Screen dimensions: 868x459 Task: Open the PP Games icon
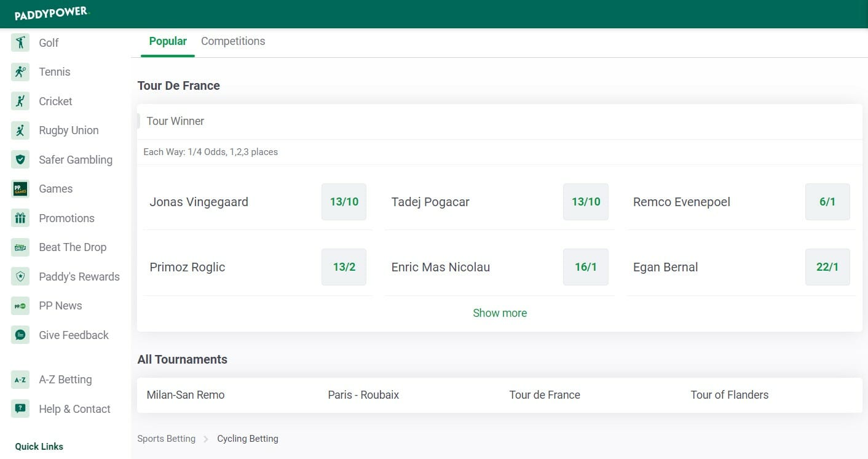pyautogui.click(x=20, y=189)
